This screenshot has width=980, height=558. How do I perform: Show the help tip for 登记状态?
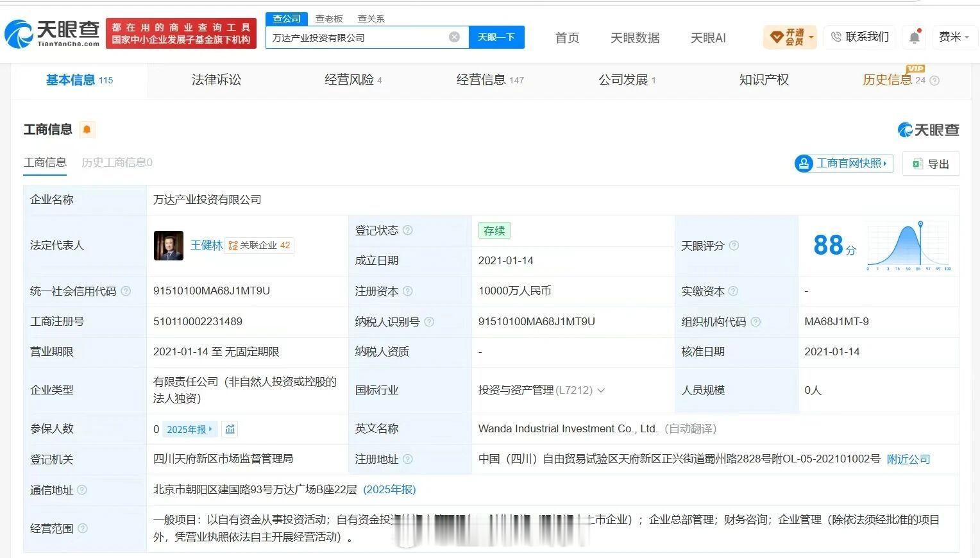tap(407, 230)
